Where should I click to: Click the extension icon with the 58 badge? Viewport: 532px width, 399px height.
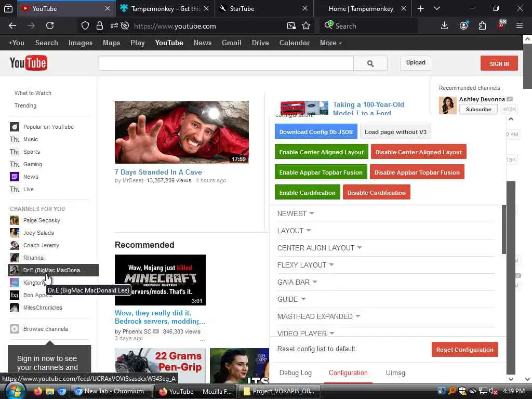click(x=501, y=25)
